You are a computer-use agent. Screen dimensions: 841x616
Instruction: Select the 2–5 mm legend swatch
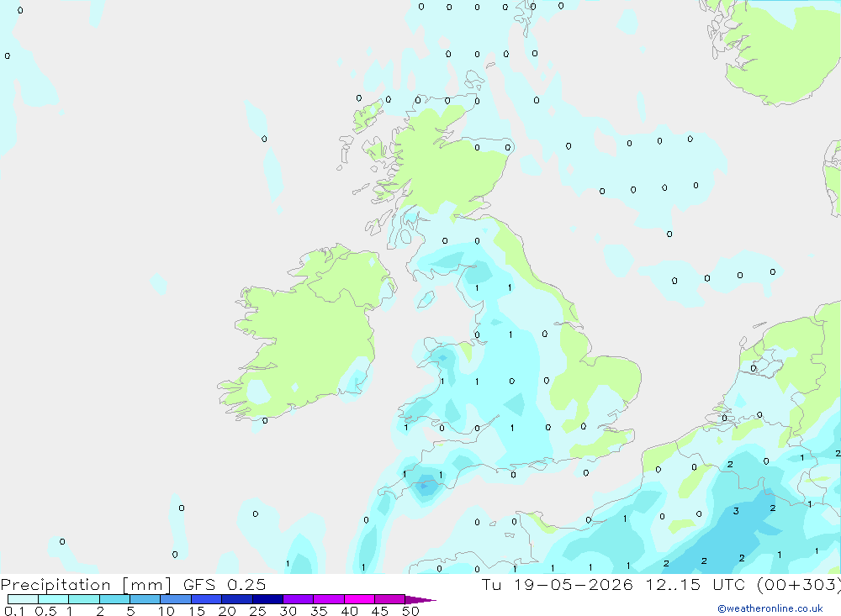point(114,599)
